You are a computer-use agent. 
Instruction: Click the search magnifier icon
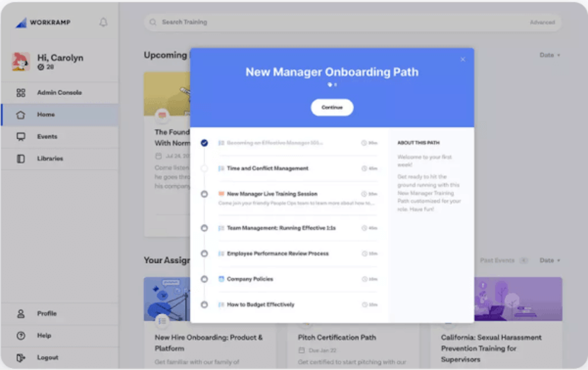click(x=153, y=22)
